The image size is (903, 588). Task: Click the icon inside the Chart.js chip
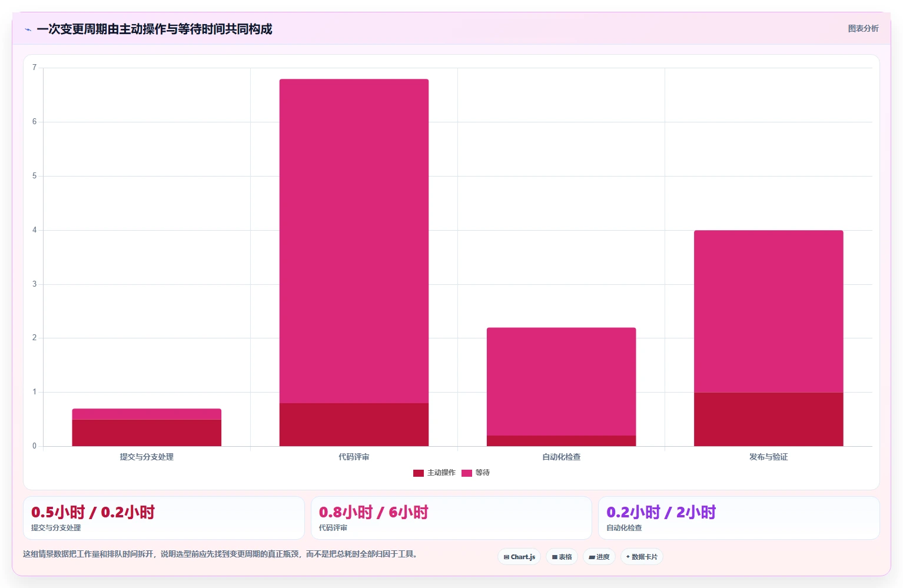[506, 557]
